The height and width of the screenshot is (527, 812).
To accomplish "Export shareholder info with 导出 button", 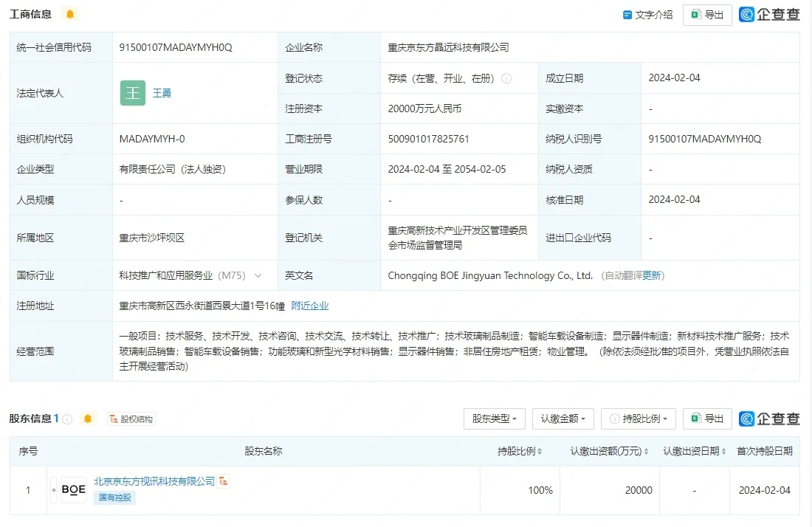I will [x=707, y=418].
